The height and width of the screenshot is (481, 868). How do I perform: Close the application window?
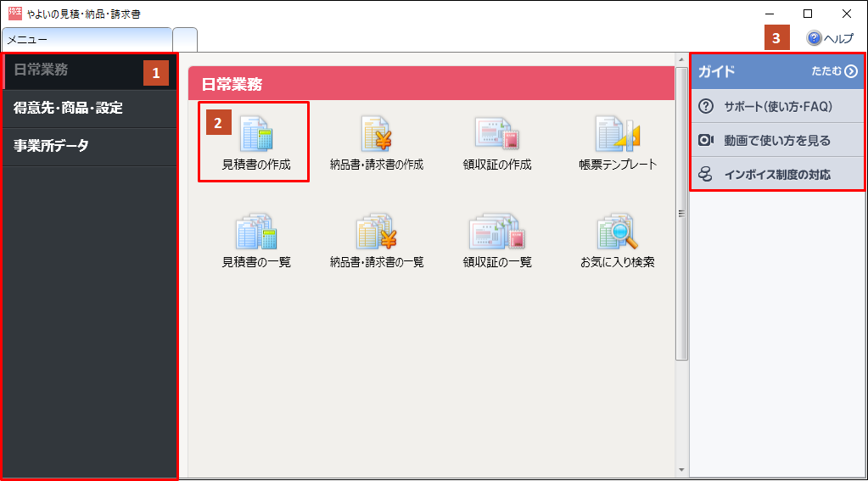coord(847,14)
